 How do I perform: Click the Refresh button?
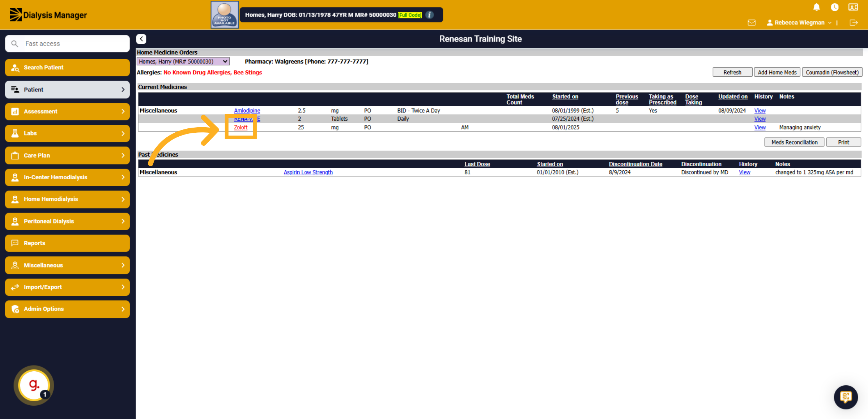[x=732, y=72]
